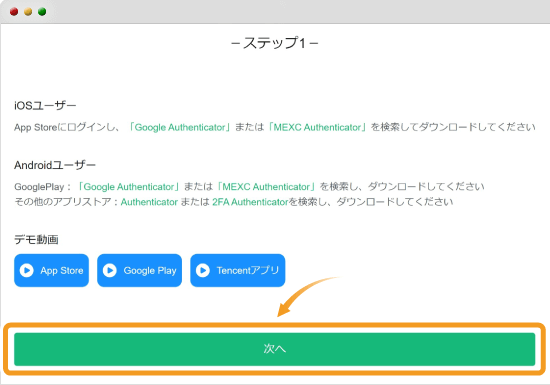
Task: Open MEXC Authenticator link under iOSユーザー
Action: pos(317,127)
